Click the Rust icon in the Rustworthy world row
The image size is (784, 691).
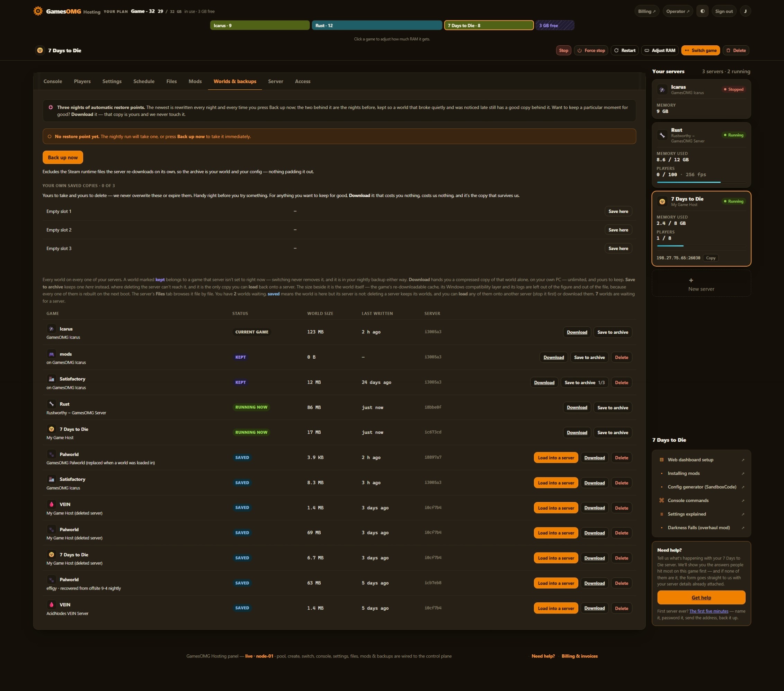click(51, 404)
